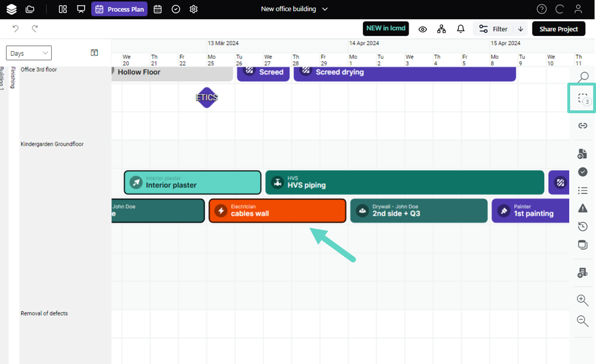Open the Days time scale dropdown
The height and width of the screenshot is (364, 596).
click(29, 53)
